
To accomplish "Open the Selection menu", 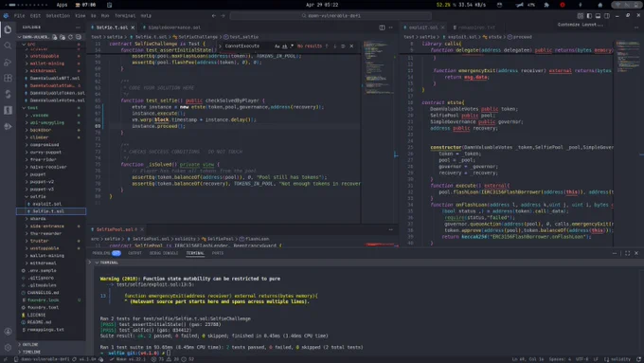I will point(58,15).
